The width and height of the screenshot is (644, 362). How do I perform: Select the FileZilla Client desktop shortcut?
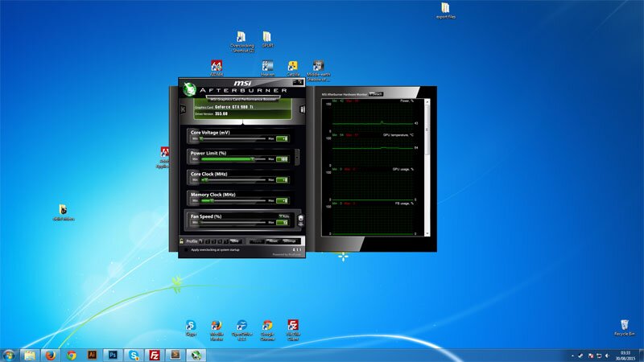coord(293,331)
